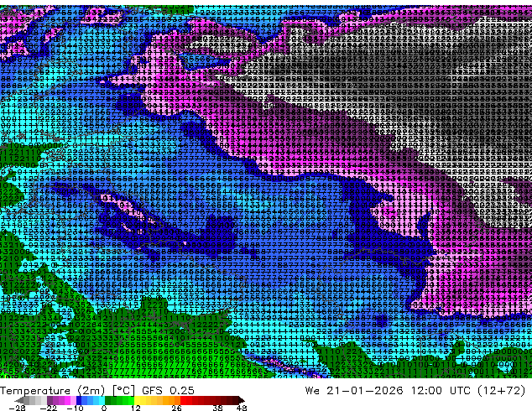Click the "GFS 0.25" model label
This screenshot has width=532, height=411.
point(168,390)
